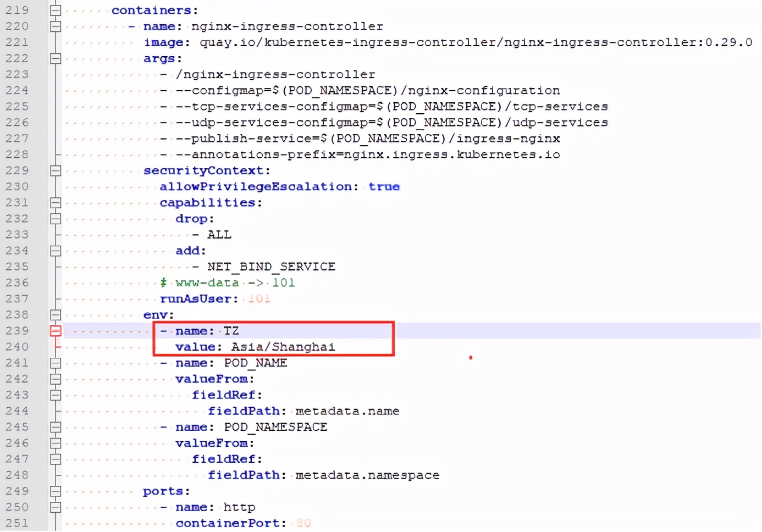Viewport: 762px width, 532px height.
Task: Click 'nginx-ingress-controller' name value on line 220
Action: point(287,26)
